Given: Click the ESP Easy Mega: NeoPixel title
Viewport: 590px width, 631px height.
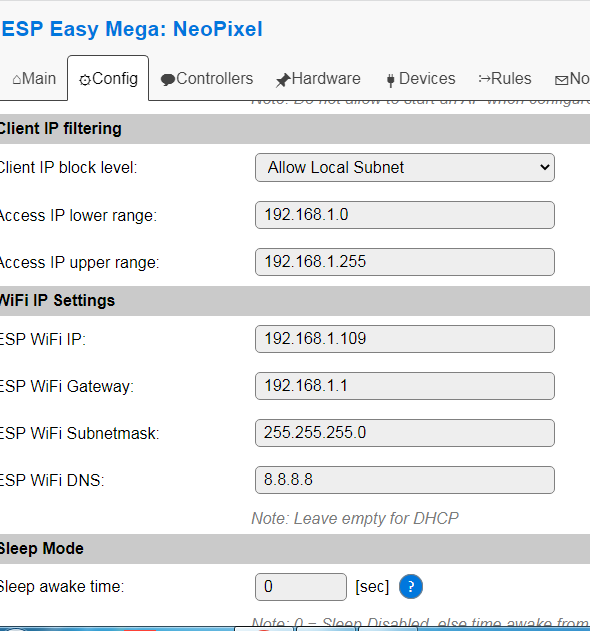Looking at the screenshot, I should click(x=132, y=29).
